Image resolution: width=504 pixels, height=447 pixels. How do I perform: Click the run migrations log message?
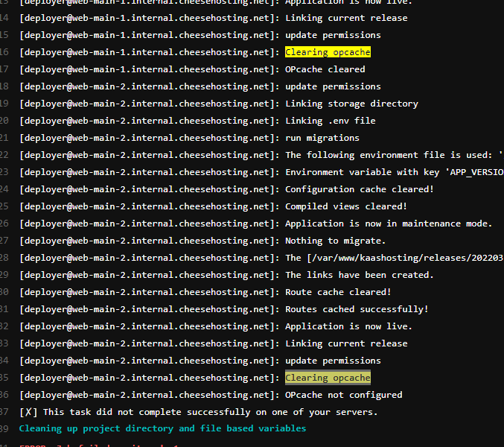pyautogui.click(x=322, y=138)
